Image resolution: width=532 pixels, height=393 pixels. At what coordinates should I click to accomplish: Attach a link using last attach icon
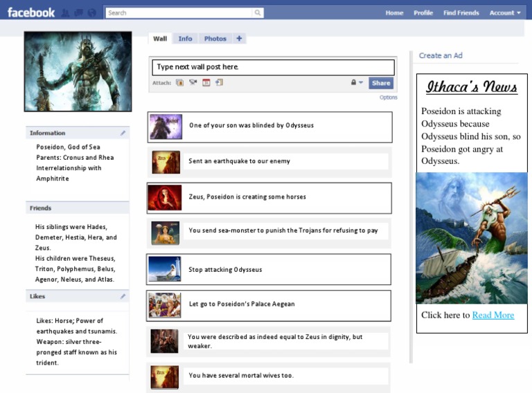click(x=219, y=82)
